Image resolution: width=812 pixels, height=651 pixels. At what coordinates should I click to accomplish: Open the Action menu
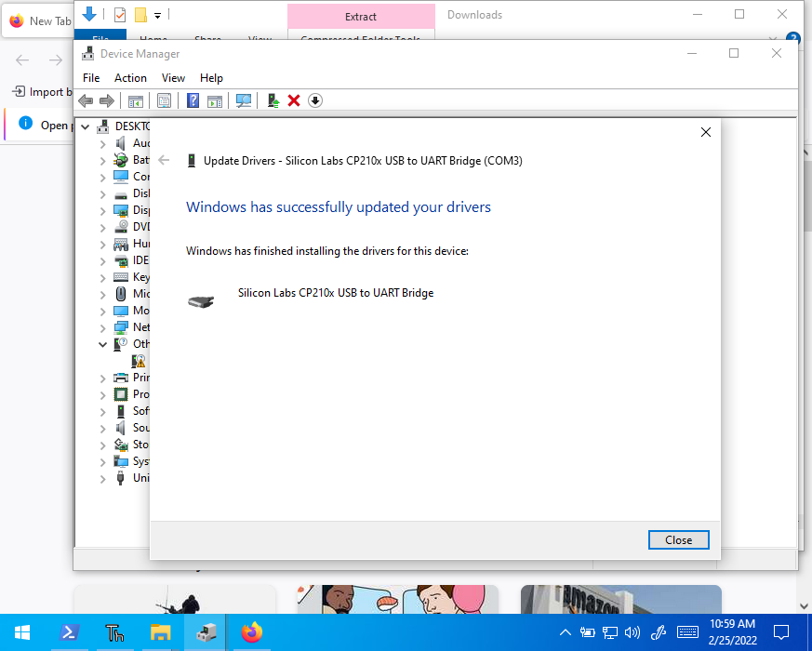point(130,78)
